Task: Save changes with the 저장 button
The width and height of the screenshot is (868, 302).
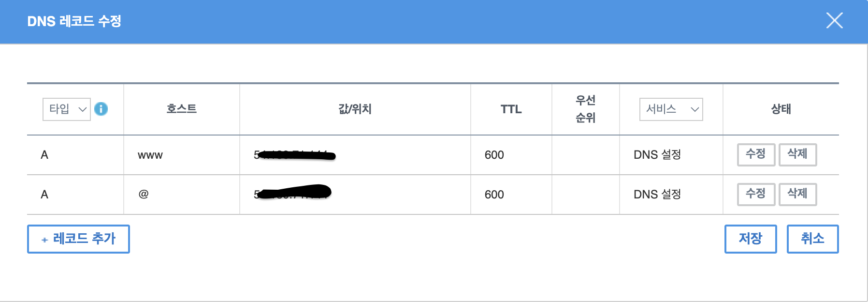Action: coord(751,239)
